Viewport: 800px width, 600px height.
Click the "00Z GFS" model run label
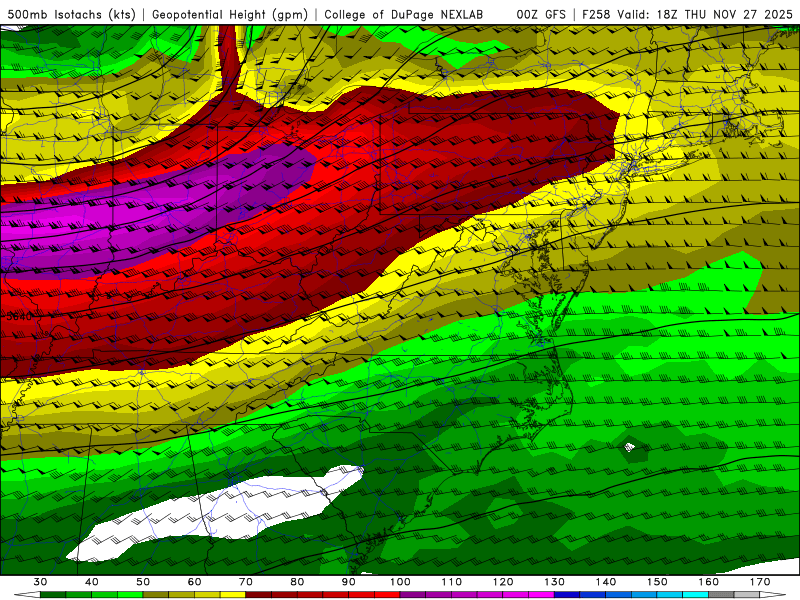pyautogui.click(x=541, y=15)
